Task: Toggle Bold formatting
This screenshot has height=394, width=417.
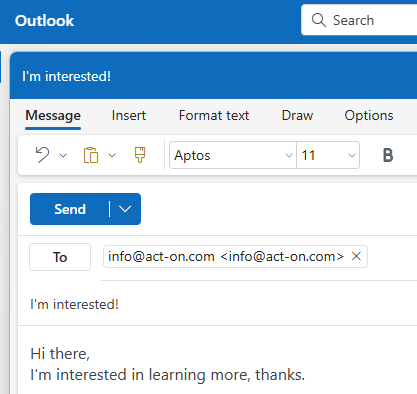Action: [x=388, y=155]
